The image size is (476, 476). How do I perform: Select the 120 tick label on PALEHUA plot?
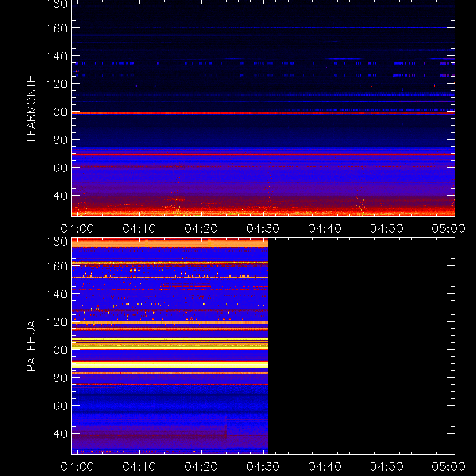[57, 322]
